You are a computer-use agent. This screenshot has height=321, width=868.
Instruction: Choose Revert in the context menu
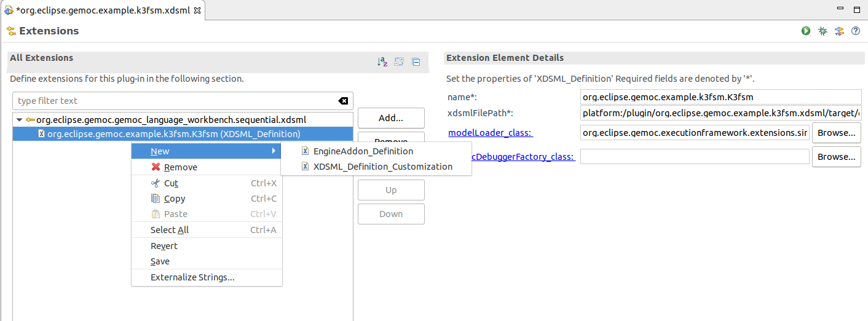click(x=207, y=246)
